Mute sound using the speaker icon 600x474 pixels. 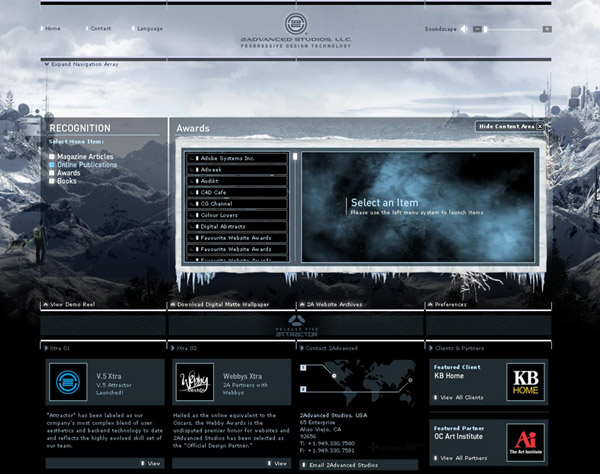click(x=464, y=29)
